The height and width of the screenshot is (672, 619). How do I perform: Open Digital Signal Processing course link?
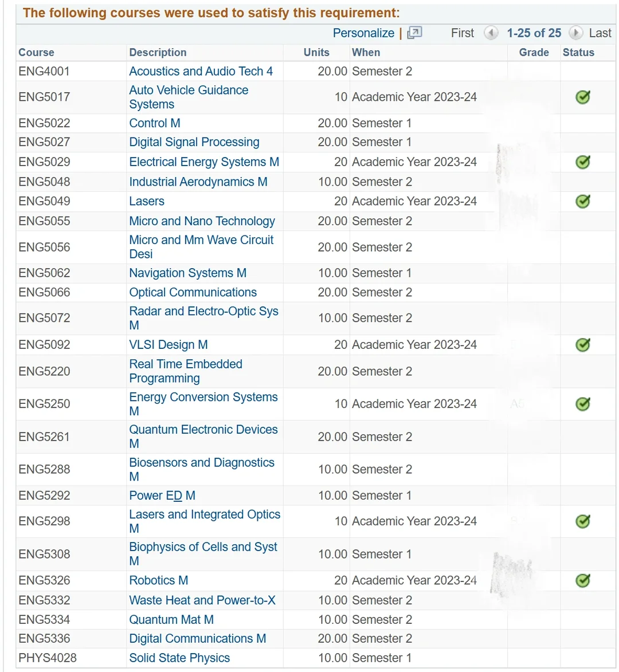point(194,142)
